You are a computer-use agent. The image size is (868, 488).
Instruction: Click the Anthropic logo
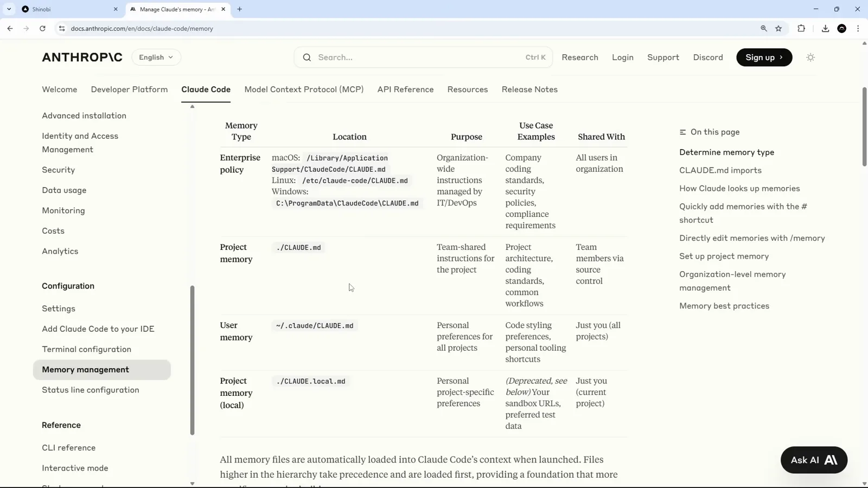(x=82, y=57)
